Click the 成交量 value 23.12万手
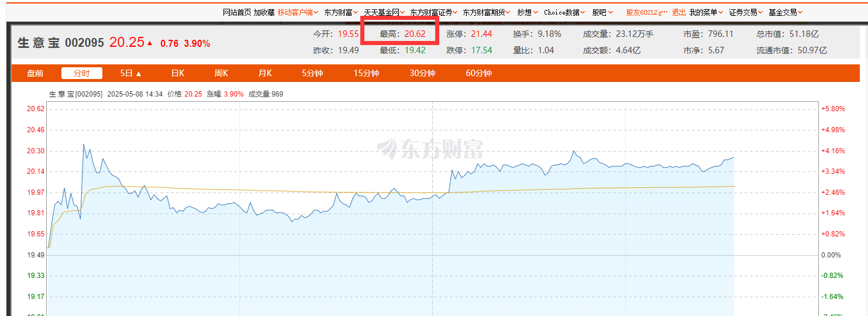Viewport: 868px width, 316px height. 635,34
